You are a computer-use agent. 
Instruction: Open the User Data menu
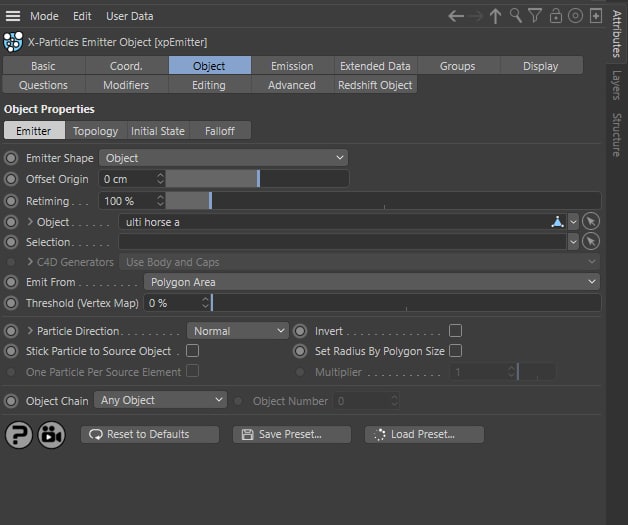(129, 16)
